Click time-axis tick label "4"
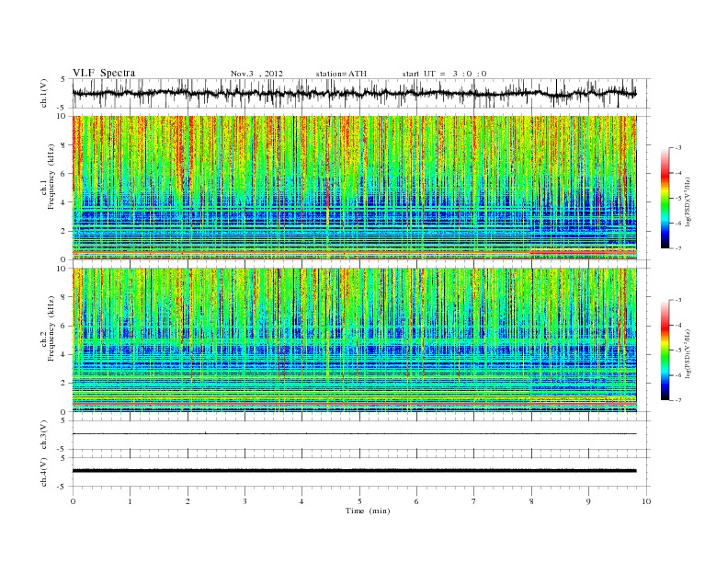The width and height of the screenshot is (728, 563). click(x=301, y=501)
